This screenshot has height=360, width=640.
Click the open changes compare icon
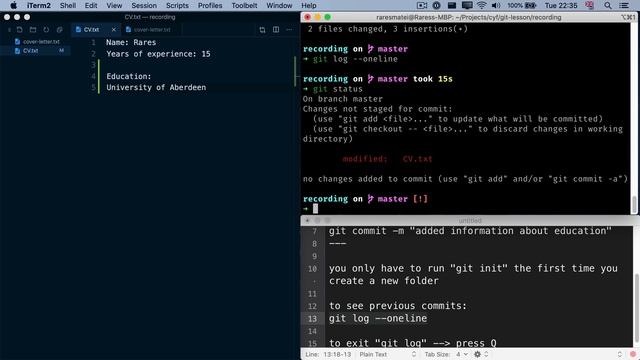(x=262, y=30)
